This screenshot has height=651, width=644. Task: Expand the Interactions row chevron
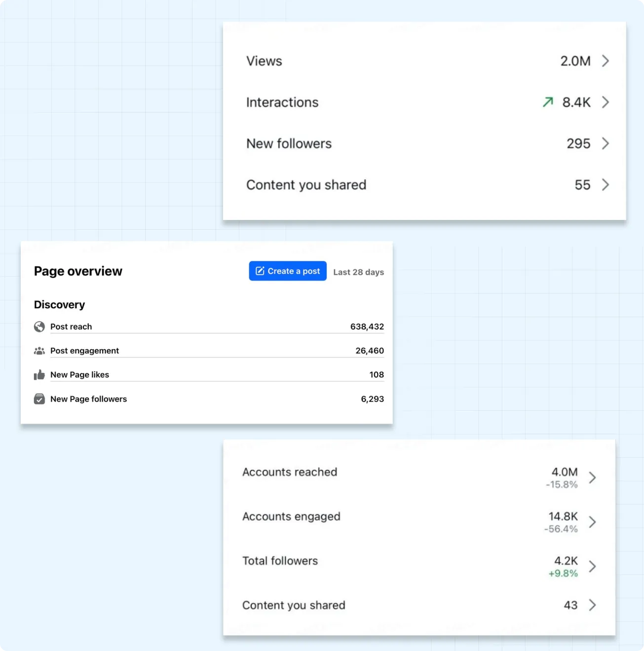(606, 102)
